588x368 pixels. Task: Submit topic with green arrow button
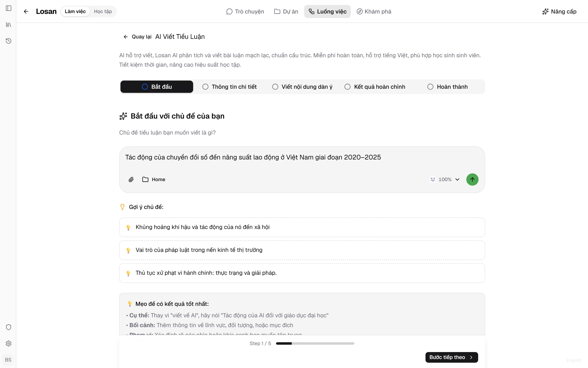[472, 179]
